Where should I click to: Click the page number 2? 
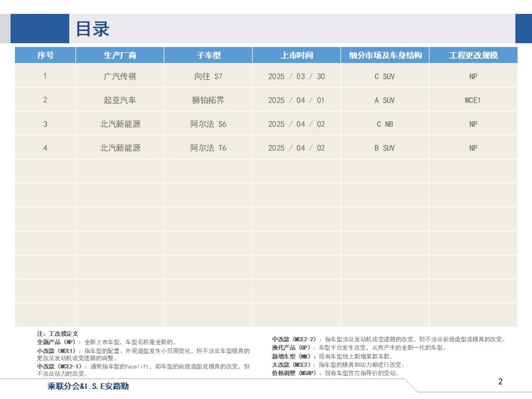(x=500, y=381)
